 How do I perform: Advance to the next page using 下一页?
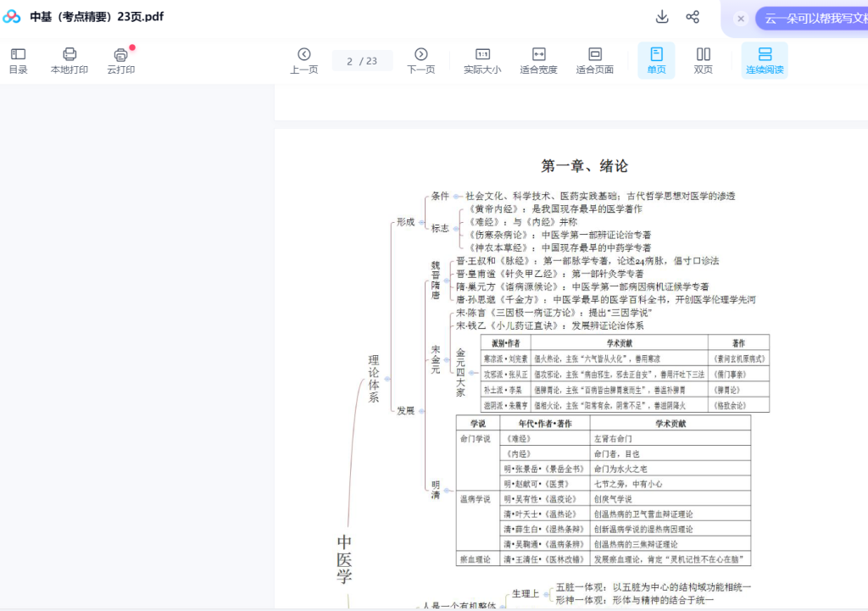pyautogui.click(x=420, y=59)
